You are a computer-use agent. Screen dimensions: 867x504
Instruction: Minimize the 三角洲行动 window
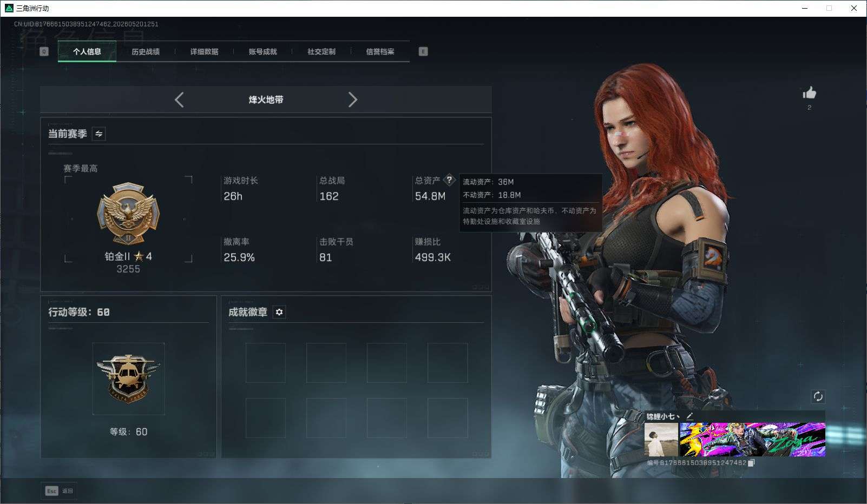coord(805,8)
